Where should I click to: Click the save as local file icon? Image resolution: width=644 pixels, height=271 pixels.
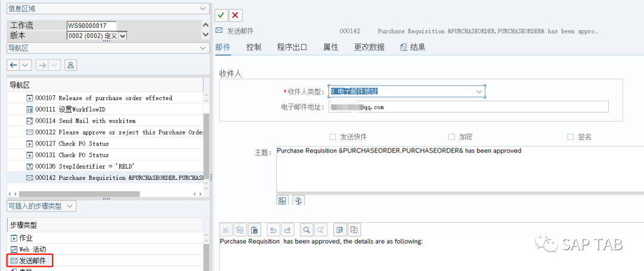(x=354, y=229)
